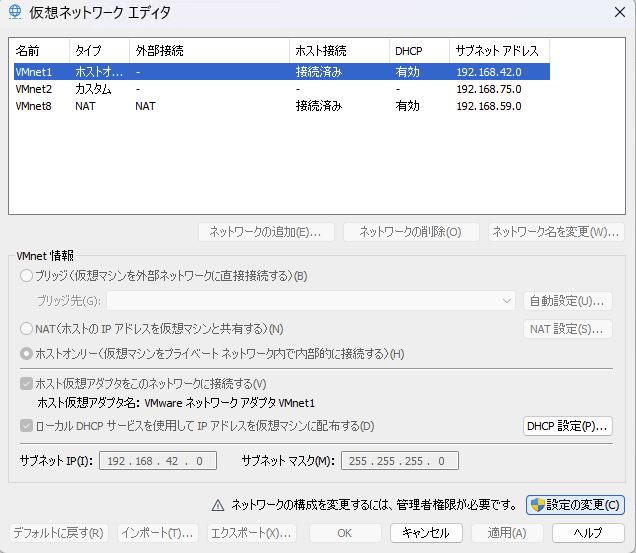
Task: Click 設定の変更(C) button
Action: click(x=575, y=505)
